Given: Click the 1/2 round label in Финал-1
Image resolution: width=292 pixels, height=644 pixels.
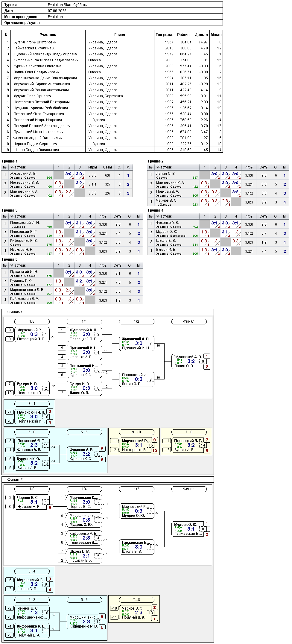Looking at the screenshot, I should (137, 321).
